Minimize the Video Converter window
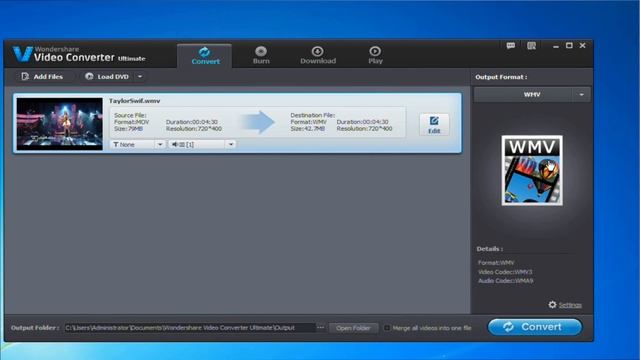 (556, 46)
